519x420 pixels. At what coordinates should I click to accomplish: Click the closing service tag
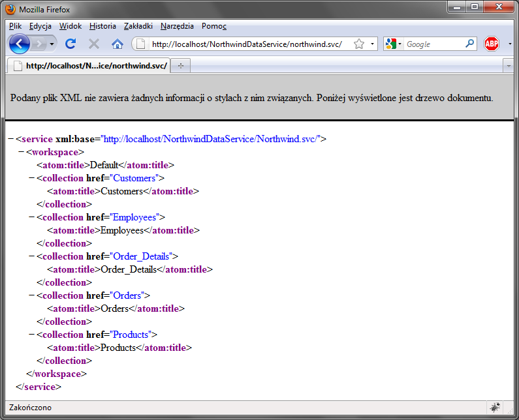[x=39, y=387]
